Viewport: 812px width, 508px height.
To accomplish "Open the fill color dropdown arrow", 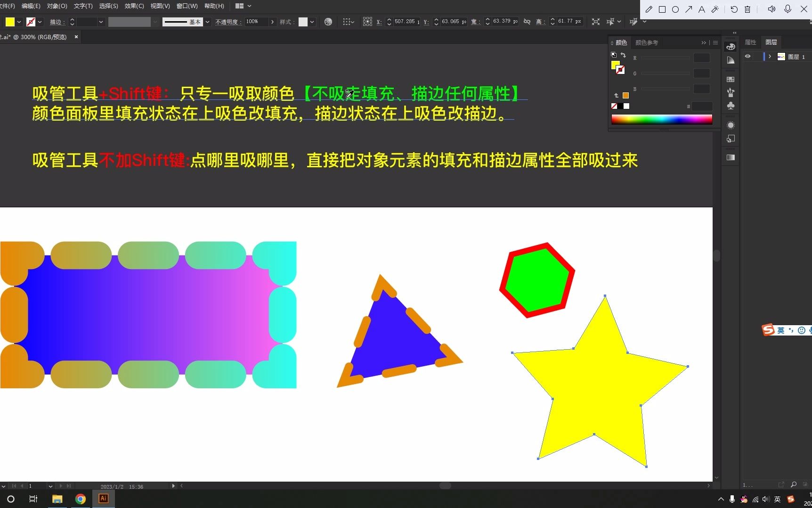I will (19, 22).
